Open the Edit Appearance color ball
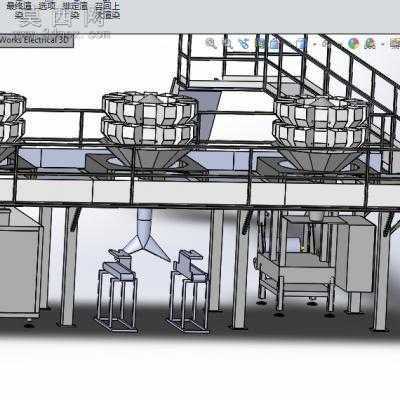Image resolution: width=400 pixels, height=400 pixels. click(x=354, y=43)
